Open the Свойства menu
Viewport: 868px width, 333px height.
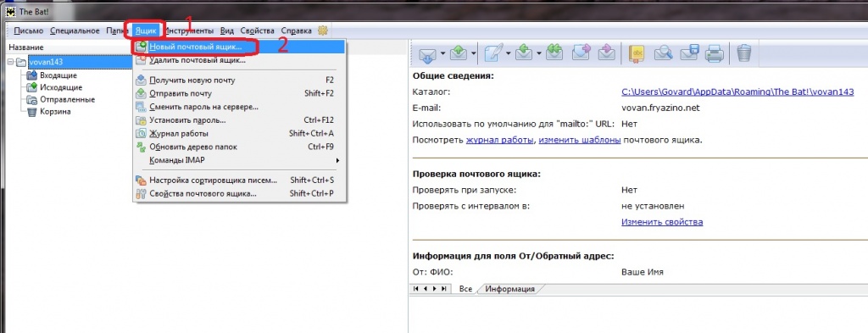pos(258,31)
